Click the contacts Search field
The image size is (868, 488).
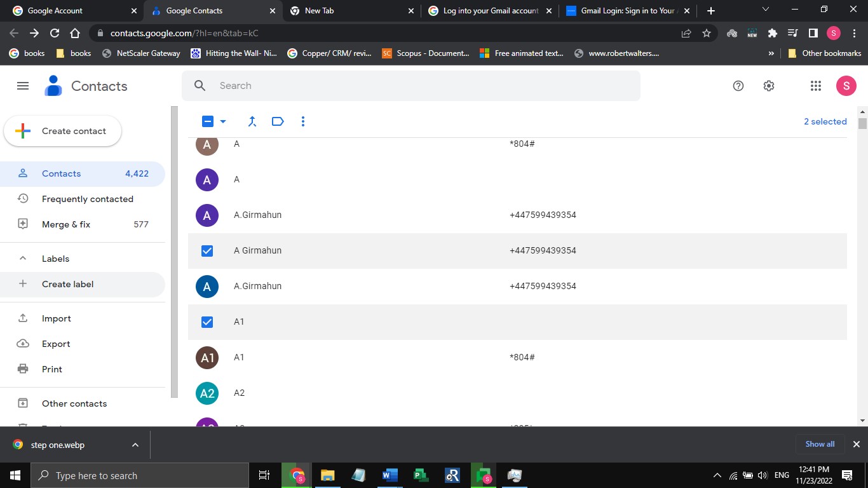point(419,86)
